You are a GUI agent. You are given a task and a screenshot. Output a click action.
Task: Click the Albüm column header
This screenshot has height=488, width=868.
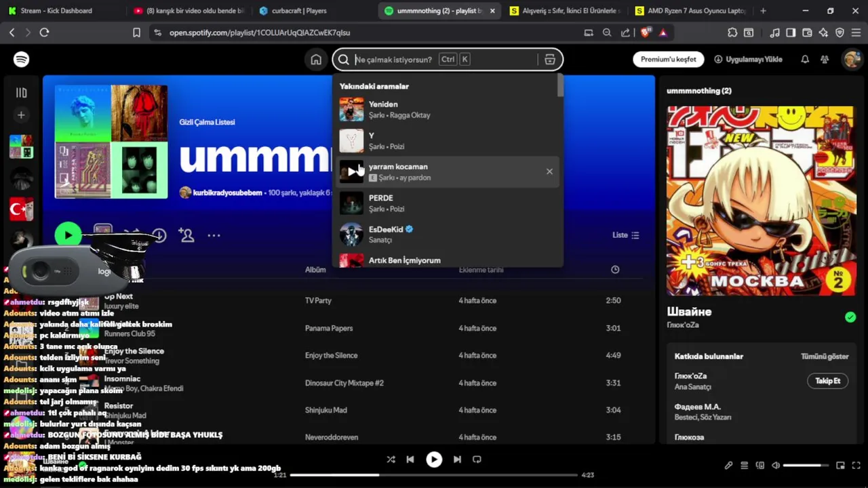tap(315, 270)
